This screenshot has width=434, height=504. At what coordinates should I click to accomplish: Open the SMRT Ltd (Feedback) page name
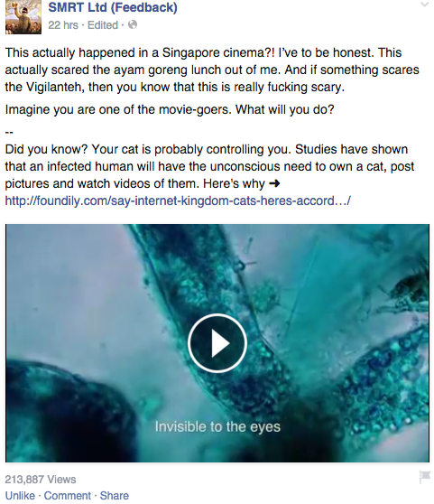click(113, 7)
